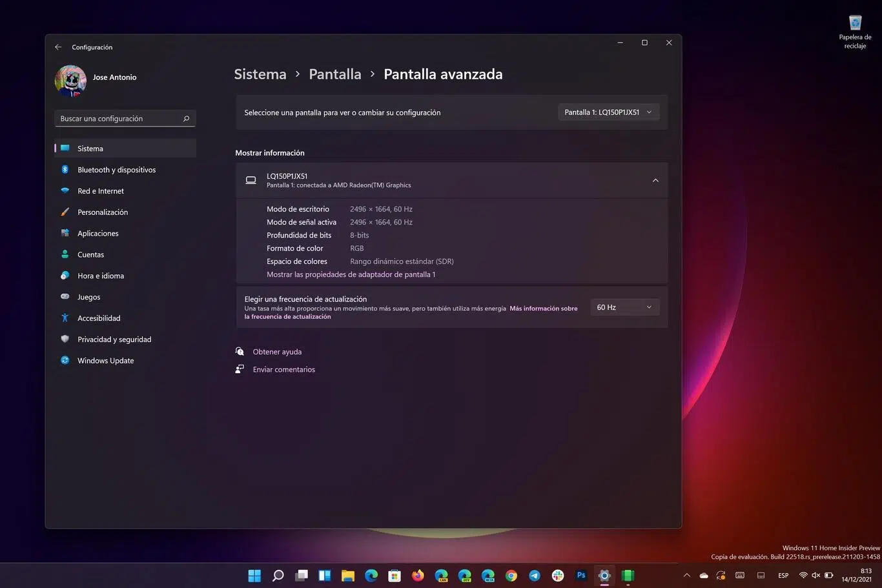Open the 60 Hz refresh rate dropdown
The image size is (882, 588).
pos(624,307)
